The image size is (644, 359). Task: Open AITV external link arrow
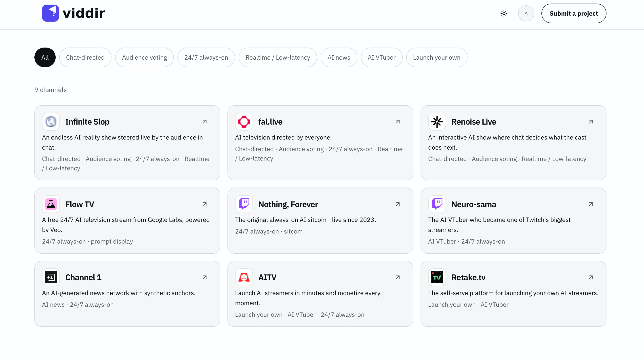pyautogui.click(x=398, y=277)
